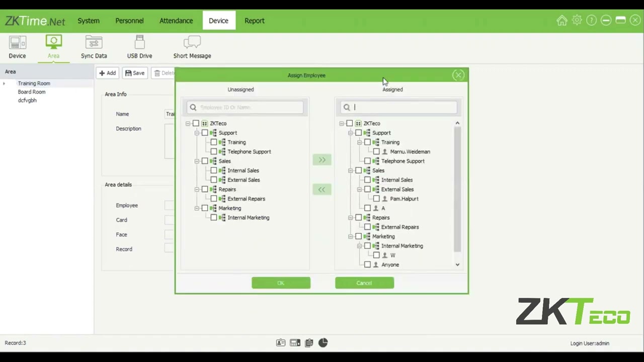The width and height of the screenshot is (644, 362).
Task: Select Telephone Support in Assigned tree
Action: pyautogui.click(x=403, y=161)
